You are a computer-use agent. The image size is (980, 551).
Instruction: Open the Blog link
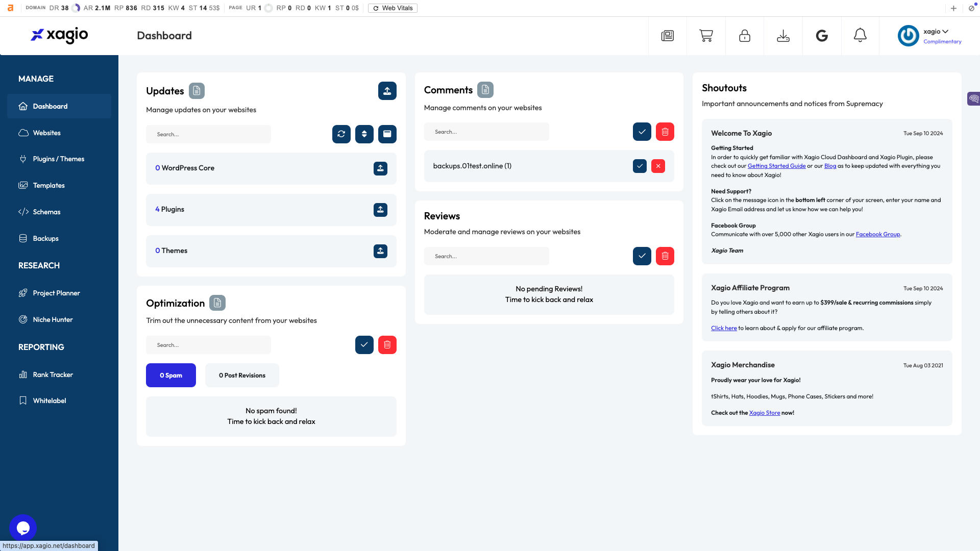[830, 166]
